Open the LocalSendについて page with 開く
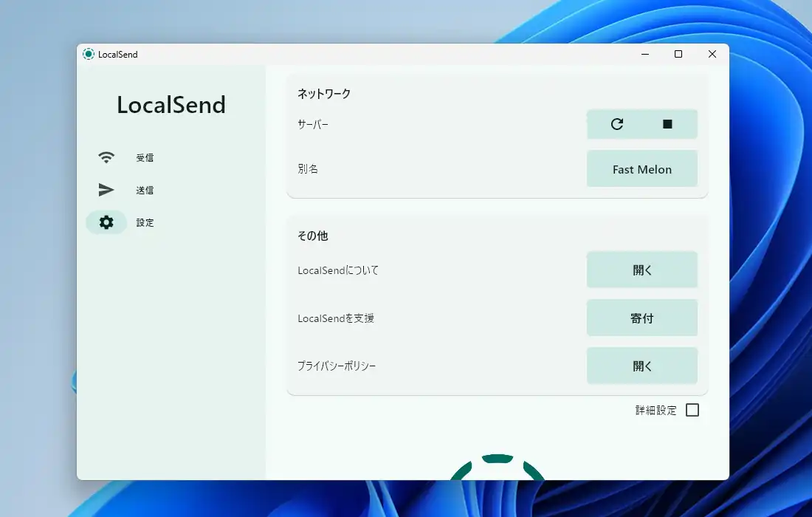This screenshot has height=517, width=812. (x=642, y=270)
